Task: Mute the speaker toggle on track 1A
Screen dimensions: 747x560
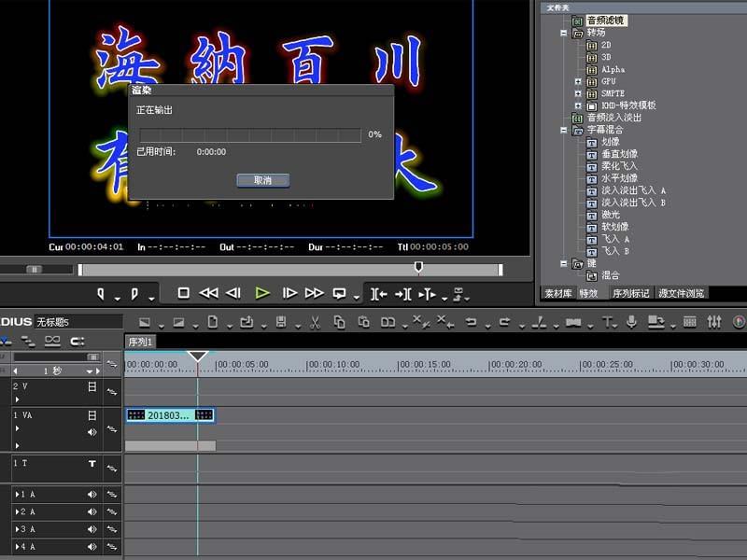Action: click(x=91, y=494)
